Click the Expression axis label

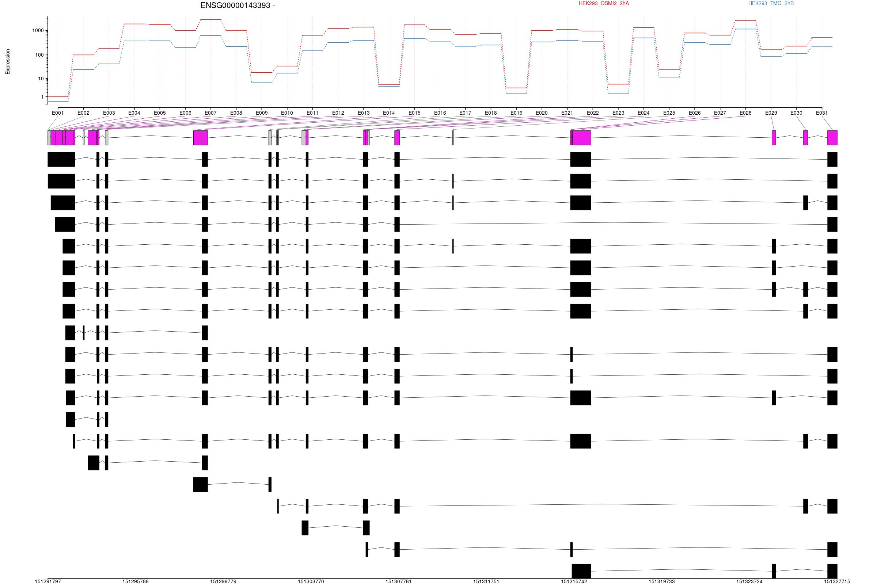pyautogui.click(x=8, y=62)
